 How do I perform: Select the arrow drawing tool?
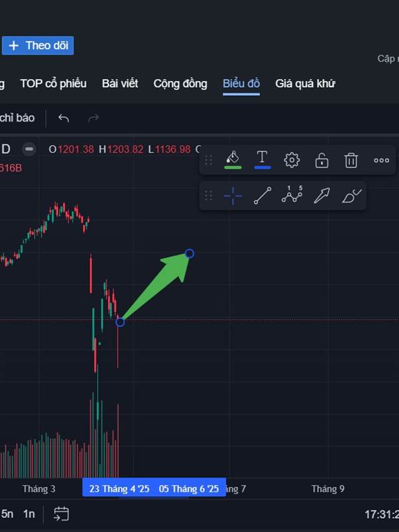tap(322, 196)
